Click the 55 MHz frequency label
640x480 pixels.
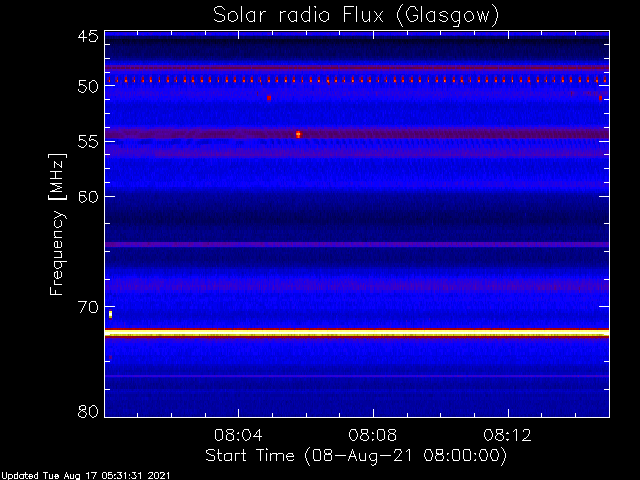tap(88, 142)
